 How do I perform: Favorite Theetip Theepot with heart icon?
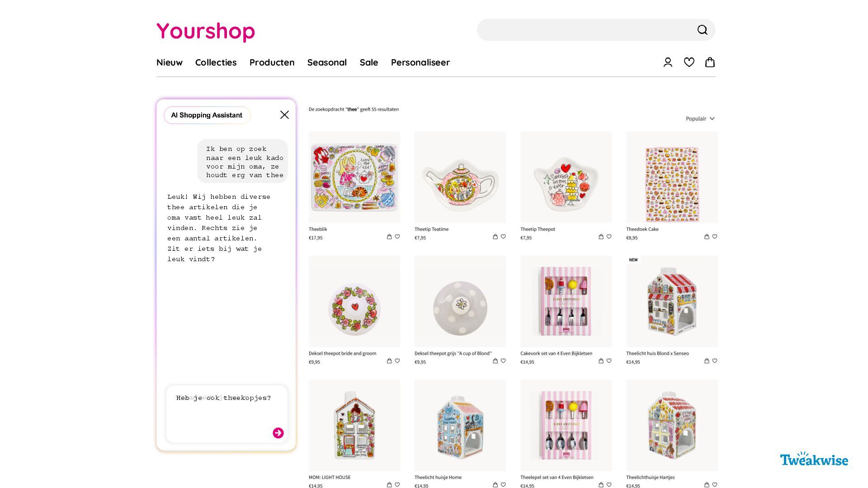point(609,237)
